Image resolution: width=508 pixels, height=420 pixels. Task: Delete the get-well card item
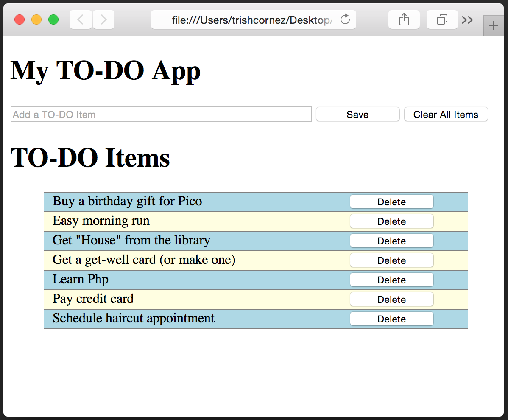(x=391, y=260)
